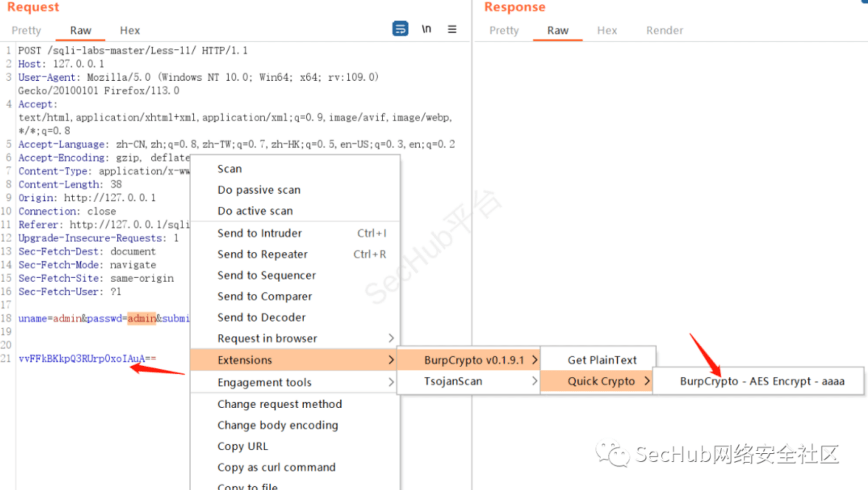Toggle the word wrap icon in Request
The image size is (868, 490).
click(400, 29)
